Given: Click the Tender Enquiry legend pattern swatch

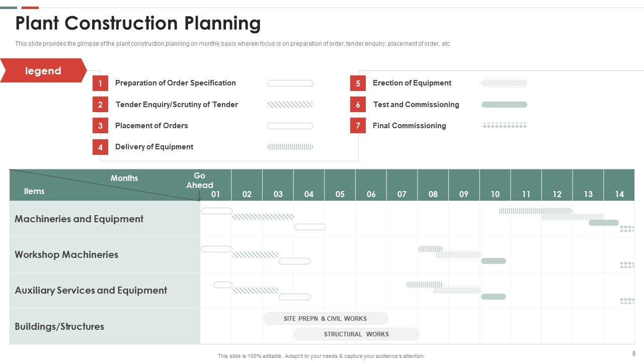Looking at the screenshot, I should pyautogui.click(x=290, y=105).
